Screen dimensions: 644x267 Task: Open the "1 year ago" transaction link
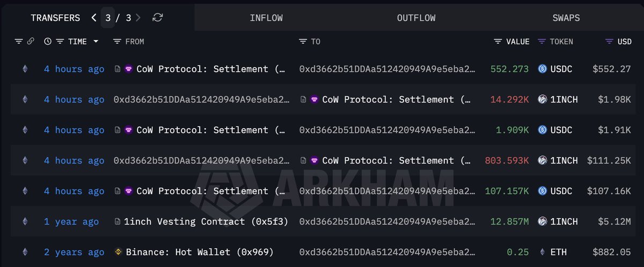[x=71, y=221]
